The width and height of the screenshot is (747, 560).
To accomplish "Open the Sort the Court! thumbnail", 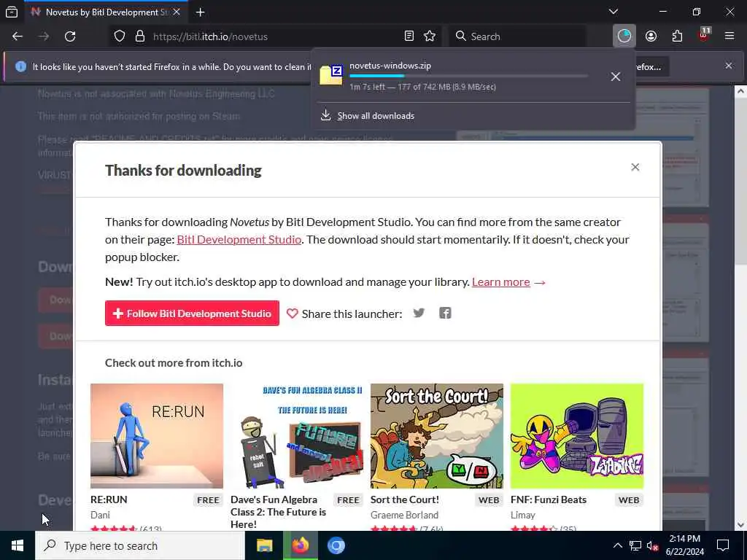I will 437,436.
